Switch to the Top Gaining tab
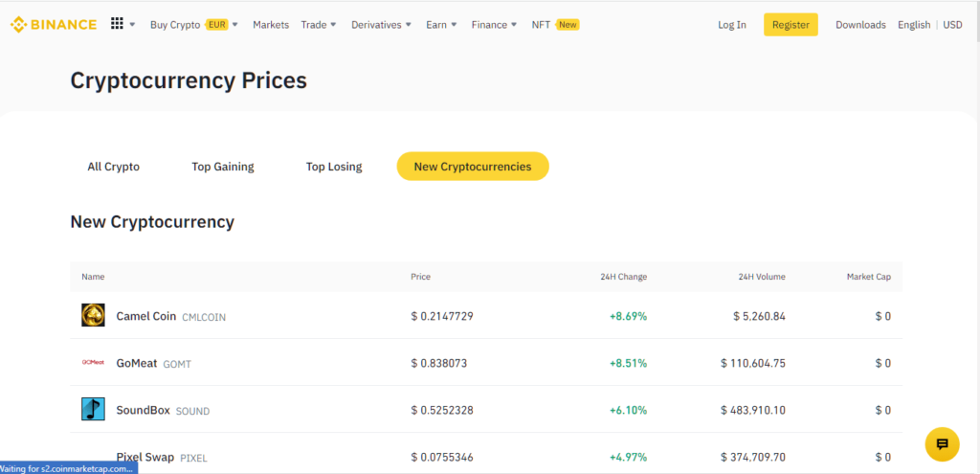This screenshot has width=980, height=474. pyautogui.click(x=222, y=167)
